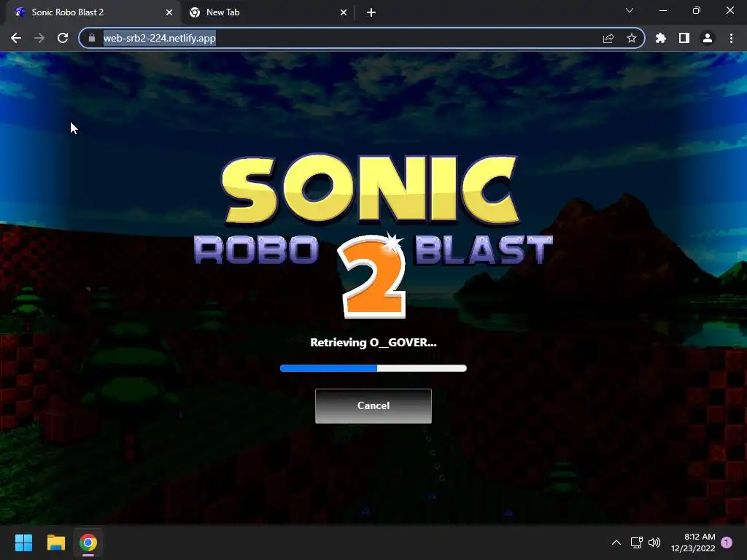The height and width of the screenshot is (560, 747).
Task: Open File Explorer from the taskbar
Action: click(55, 542)
